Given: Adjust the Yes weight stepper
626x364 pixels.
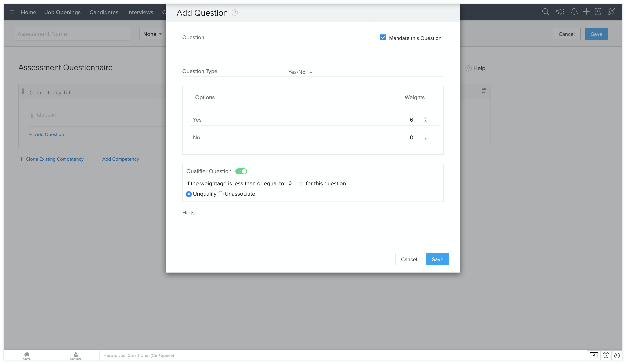Looking at the screenshot, I should pyautogui.click(x=425, y=120).
